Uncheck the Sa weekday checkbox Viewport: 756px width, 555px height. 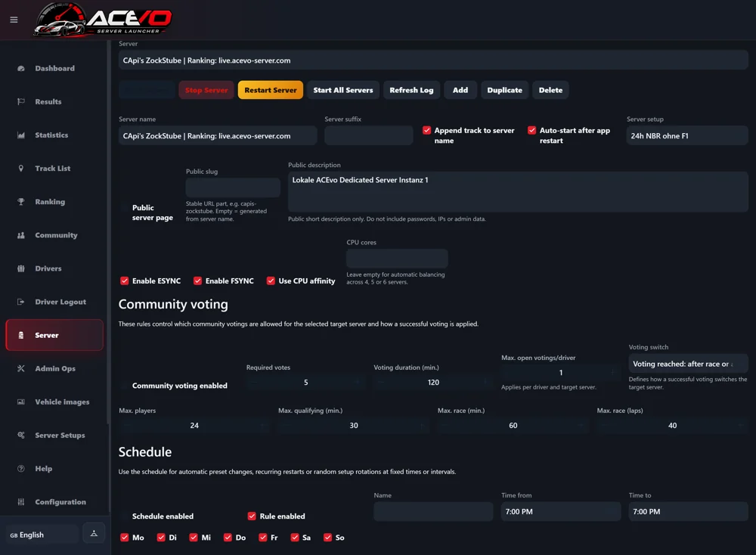295,537
